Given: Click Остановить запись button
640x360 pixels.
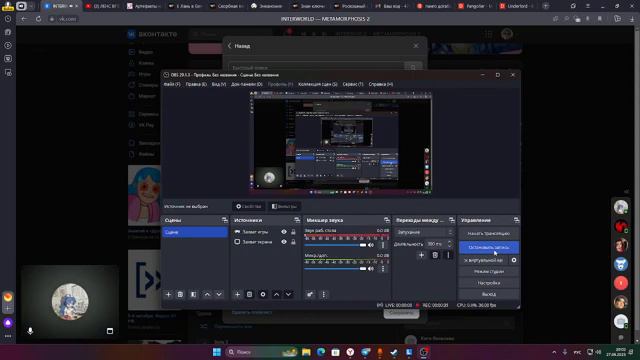Looking at the screenshot, I should (x=489, y=247).
